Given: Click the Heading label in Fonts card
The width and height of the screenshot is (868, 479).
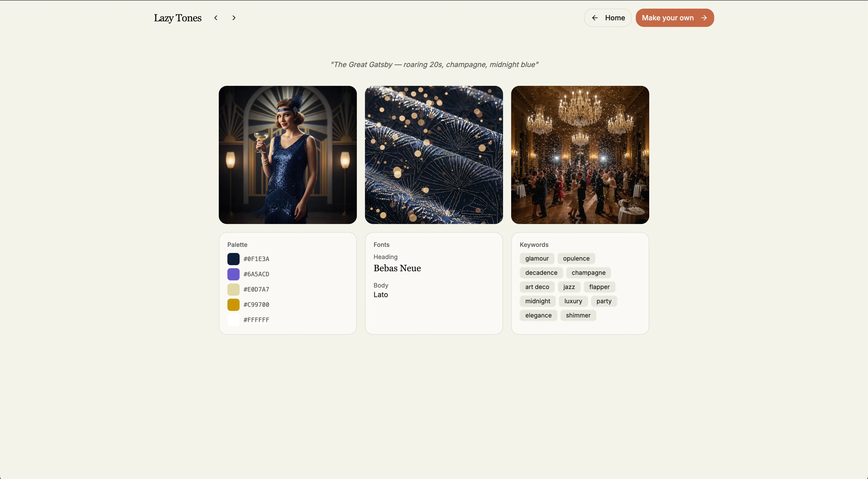Looking at the screenshot, I should pyautogui.click(x=386, y=257).
